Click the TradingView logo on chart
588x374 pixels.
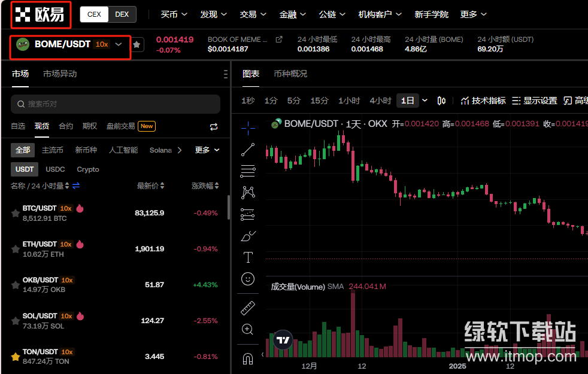pos(283,340)
